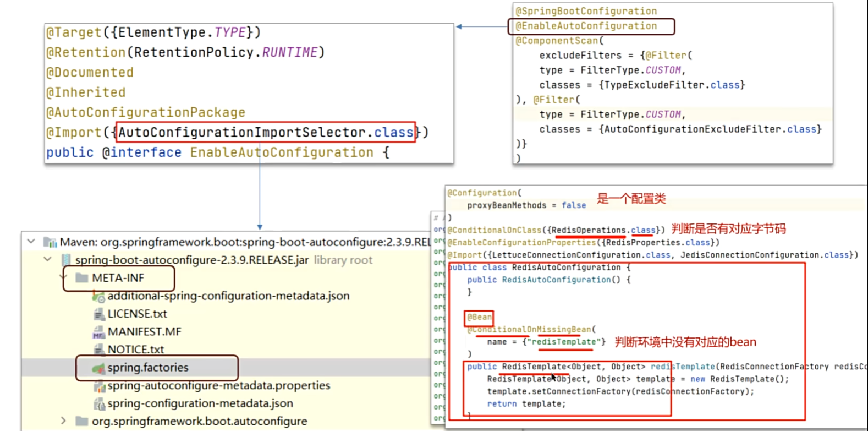Click the template.setConnectionFactory line
This screenshot has height=431, width=868.
(620, 391)
